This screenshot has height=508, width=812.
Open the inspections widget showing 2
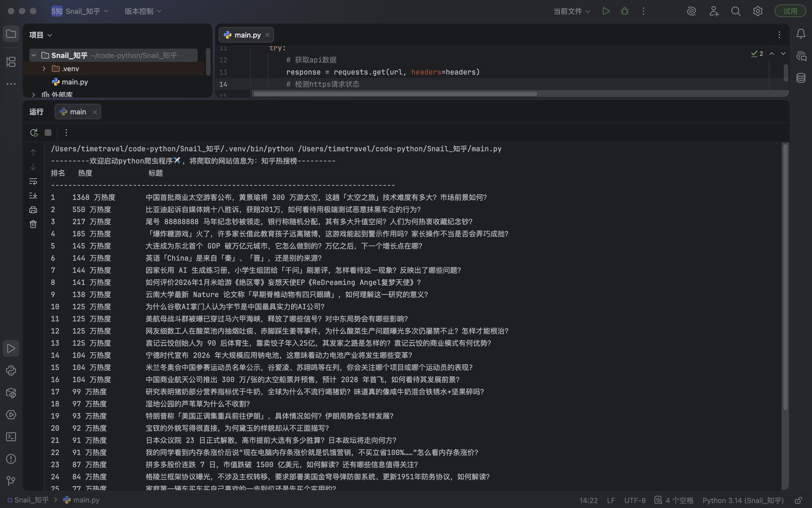[x=757, y=54]
